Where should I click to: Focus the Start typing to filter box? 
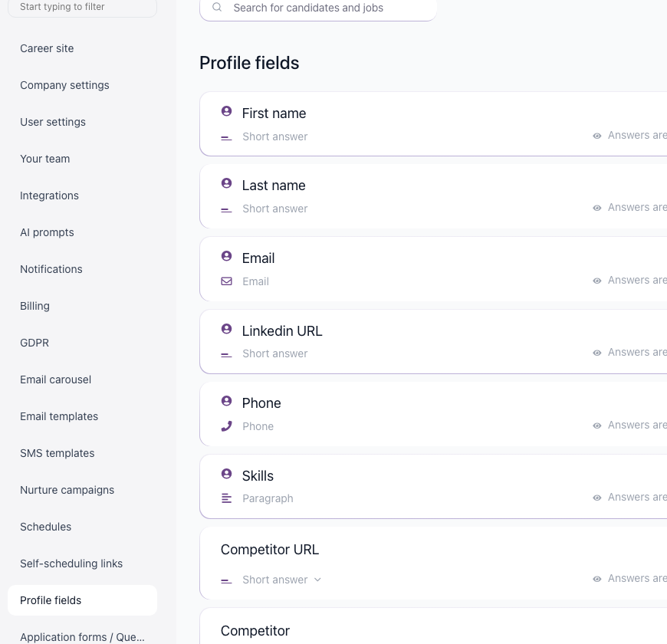point(82,7)
